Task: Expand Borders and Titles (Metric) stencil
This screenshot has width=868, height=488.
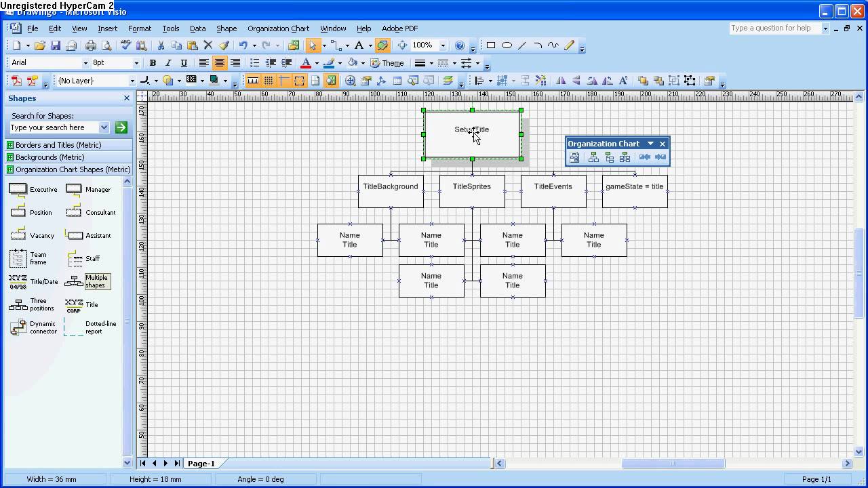Action: (69, 145)
